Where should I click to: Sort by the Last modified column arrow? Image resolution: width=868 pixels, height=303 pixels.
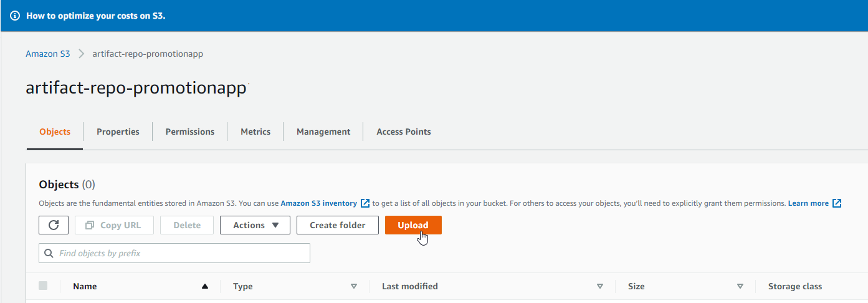[x=600, y=287]
